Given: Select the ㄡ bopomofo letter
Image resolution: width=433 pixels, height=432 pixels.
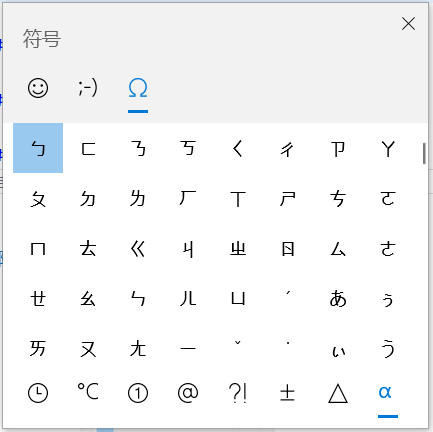Looking at the screenshot, I should pyautogui.click(x=88, y=348).
